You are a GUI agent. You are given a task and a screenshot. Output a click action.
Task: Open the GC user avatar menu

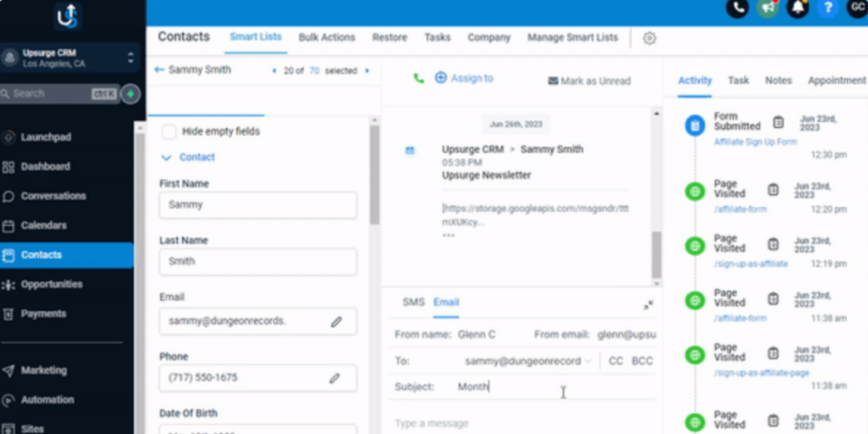coord(857,8)
